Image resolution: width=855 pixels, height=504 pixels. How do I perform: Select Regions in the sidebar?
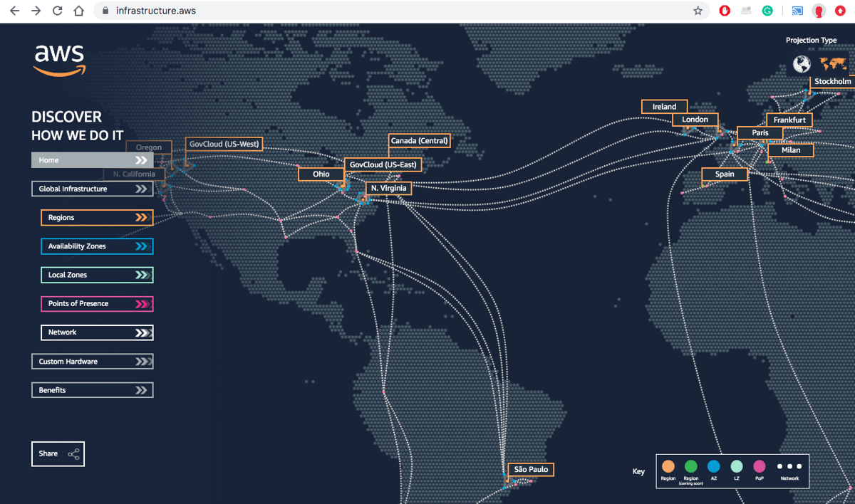coord(97,218)
